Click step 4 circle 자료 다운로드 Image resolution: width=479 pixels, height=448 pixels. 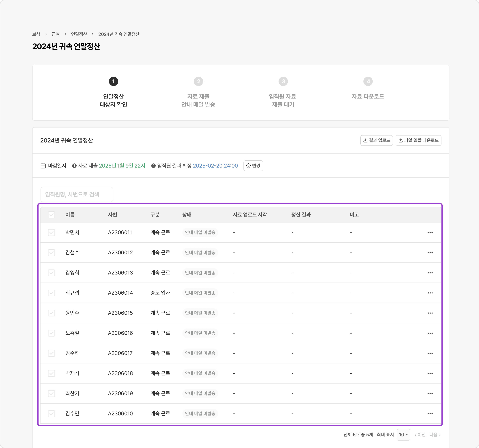coord(368,81)
